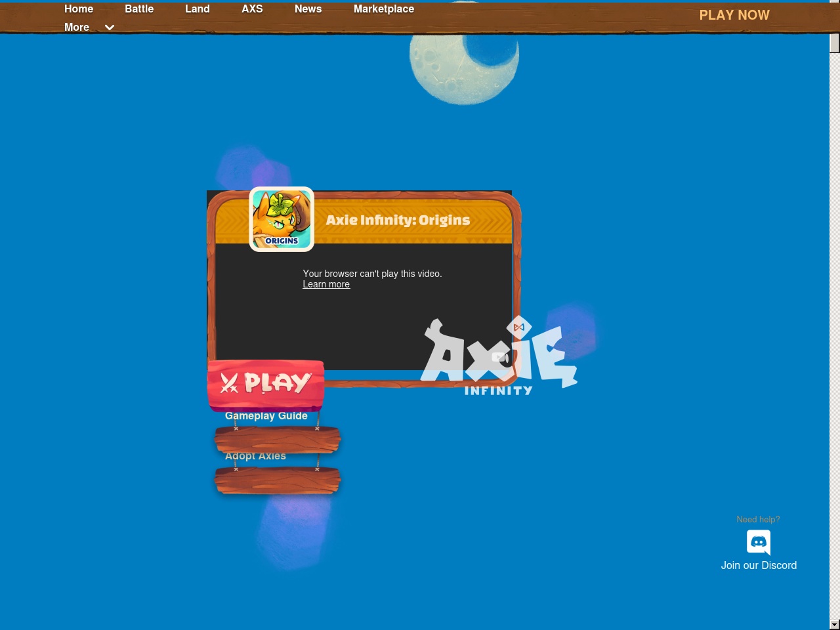Click the Discord logo icon
This screenshot has width=840, height=630.
pos(759,543)
